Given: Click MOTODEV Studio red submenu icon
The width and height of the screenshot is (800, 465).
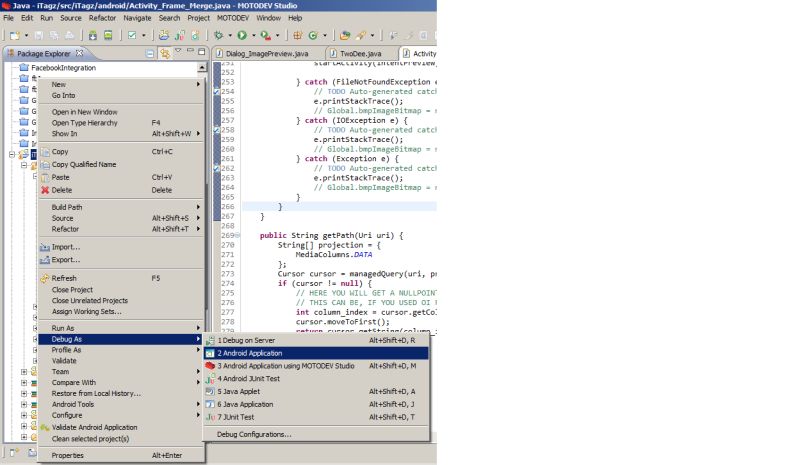Looking at the screenshot, I should click(210, 366).
